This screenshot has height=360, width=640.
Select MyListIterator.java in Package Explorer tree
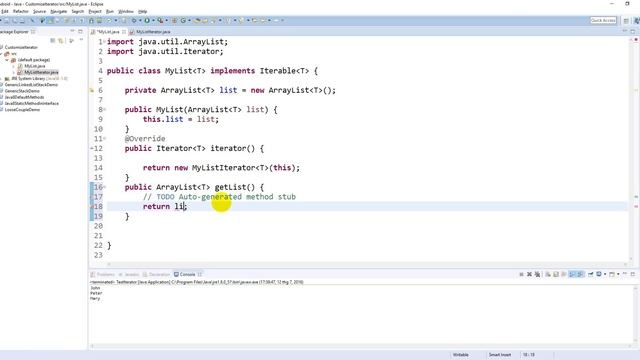(41, 72)
